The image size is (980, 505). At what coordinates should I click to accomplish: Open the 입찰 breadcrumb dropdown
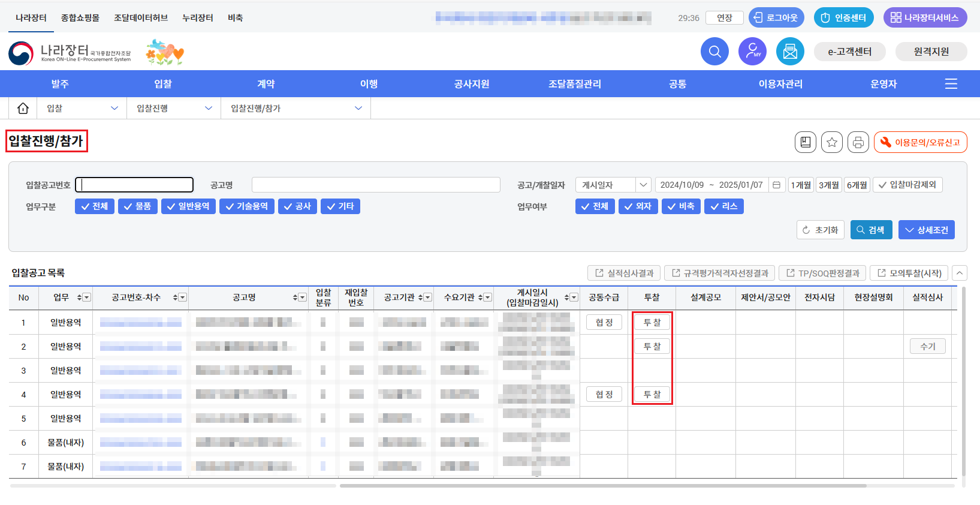(82, 108)
